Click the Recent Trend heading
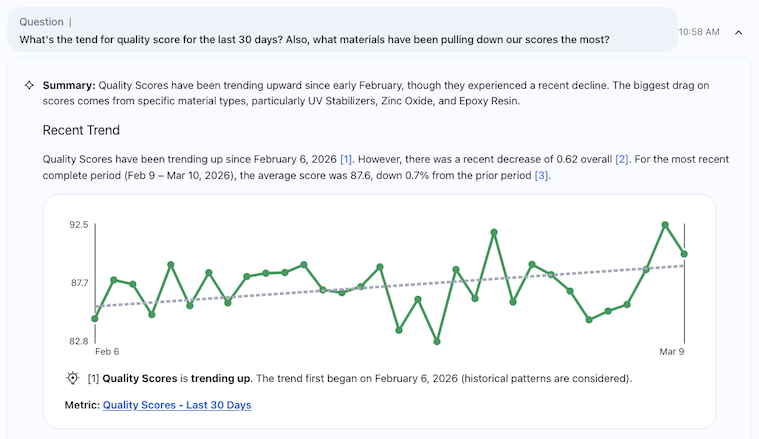This screenshot has height=439, width=759. pos(81,130)
